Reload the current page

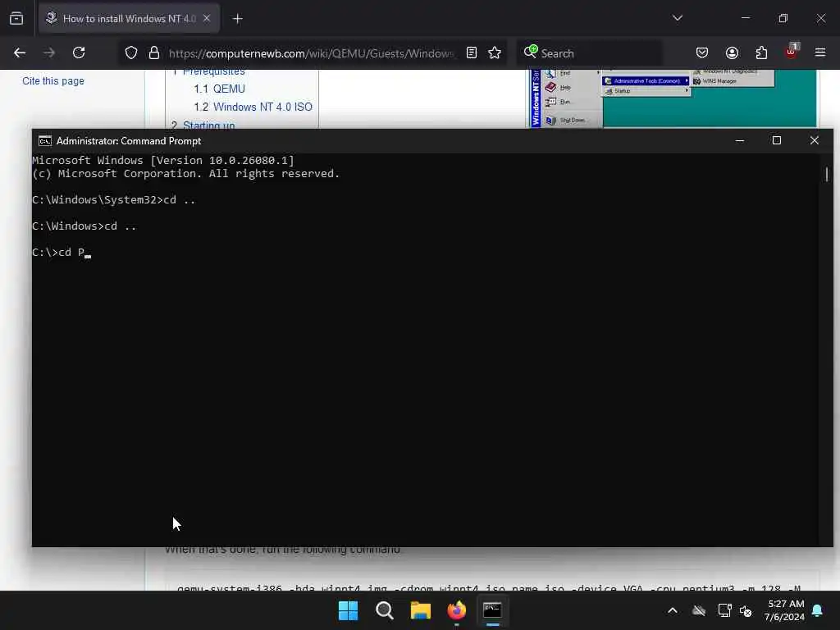pos(79,52)
